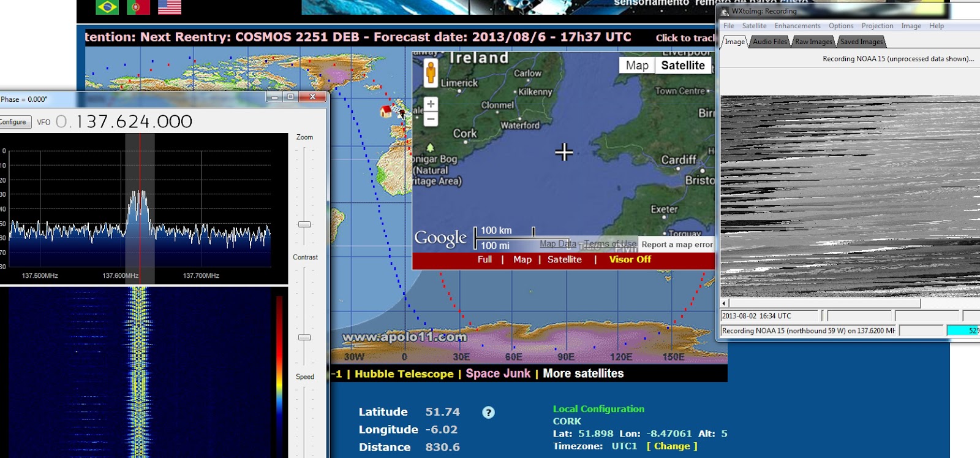Viewport: 980px width, 458px height.
Task: Click the Recording NOAA 15 northbound status text
Action: [x=808, y=330]
